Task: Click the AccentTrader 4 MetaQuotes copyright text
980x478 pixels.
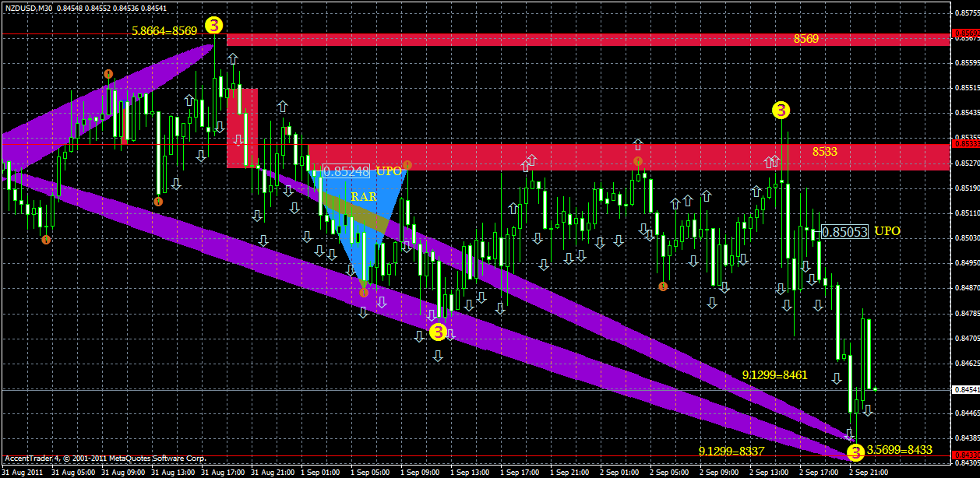Action: pyautogui.click(x=105, y=459)
